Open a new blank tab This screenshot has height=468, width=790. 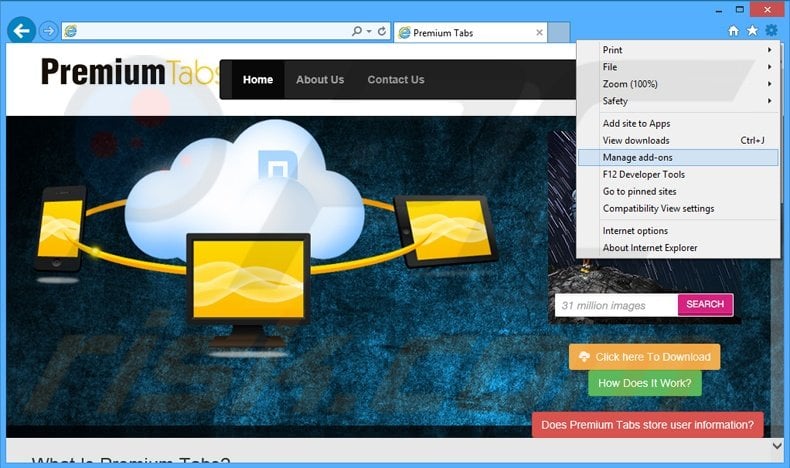coord(559,33)
